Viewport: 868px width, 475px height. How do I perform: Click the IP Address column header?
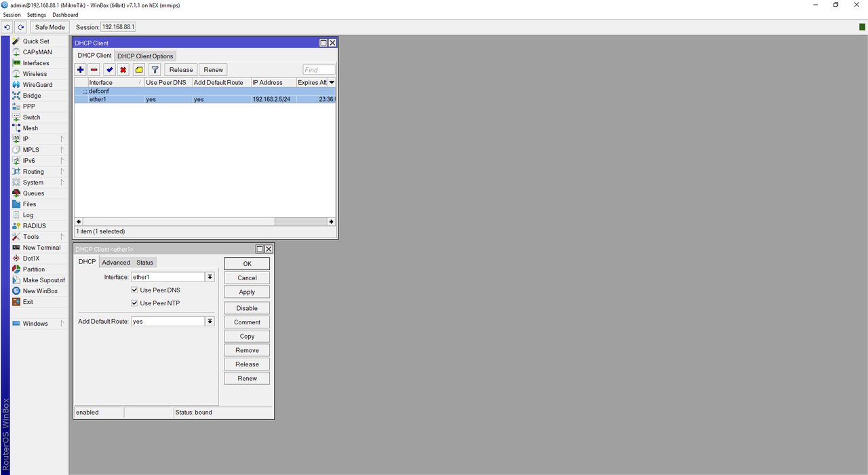point(273,83)
